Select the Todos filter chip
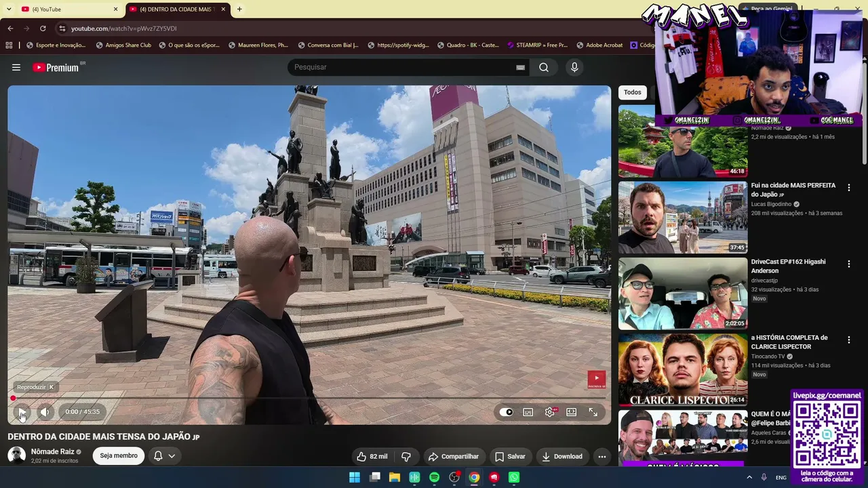This screenshot has height=488, width=868. pos(633,92)
